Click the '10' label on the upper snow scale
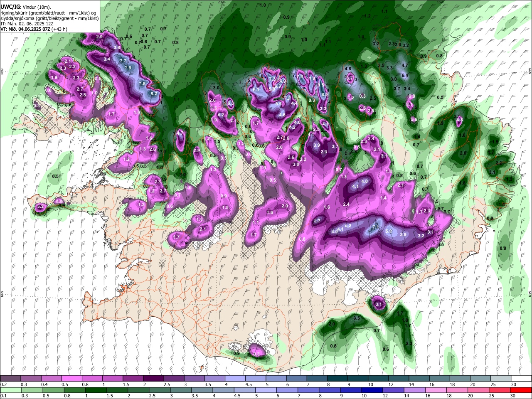This screenshot has height=399, width=532. click(370, 384)
